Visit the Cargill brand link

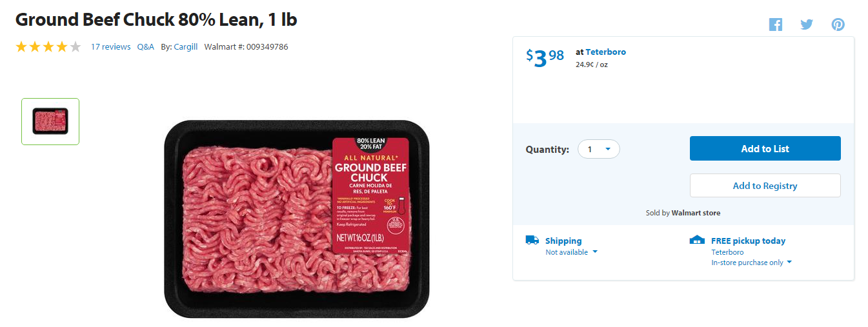click(x=185, y=46)
